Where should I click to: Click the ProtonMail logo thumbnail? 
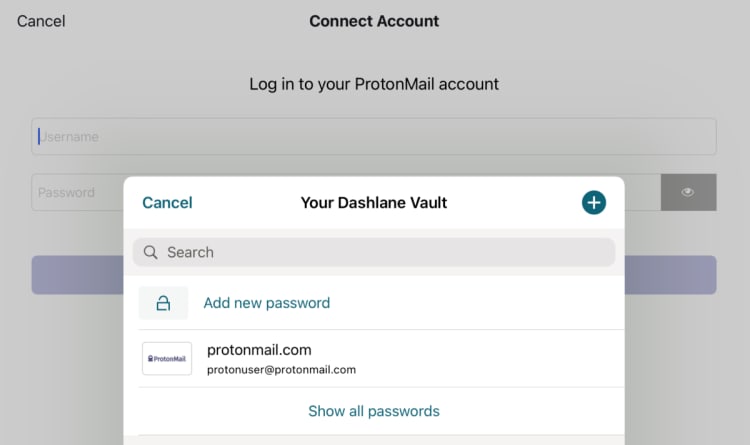coord(167,358)
